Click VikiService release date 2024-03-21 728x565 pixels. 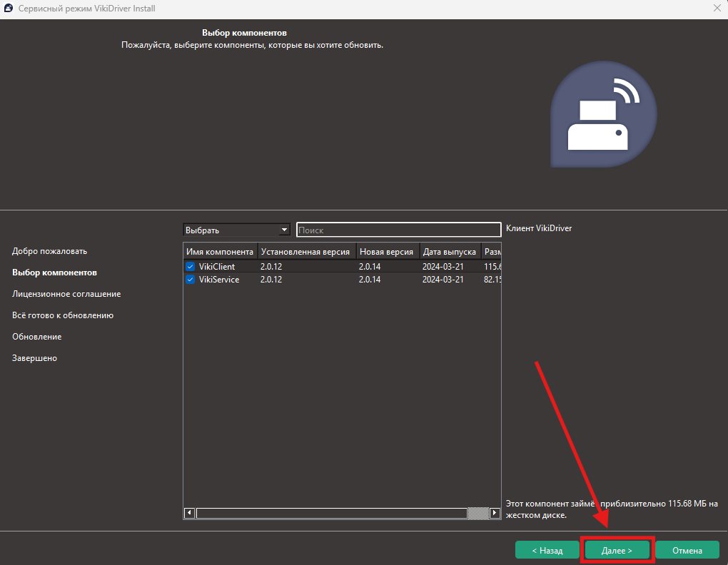443,280
